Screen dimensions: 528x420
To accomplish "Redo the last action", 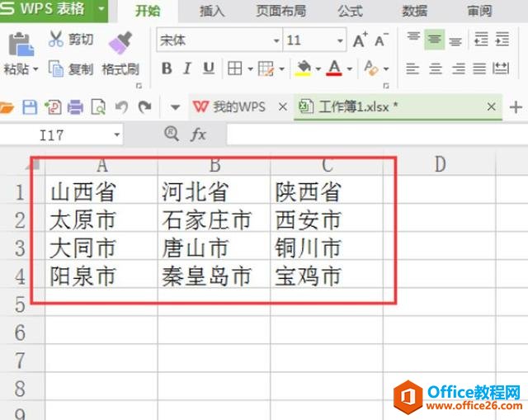I will 145,107.
